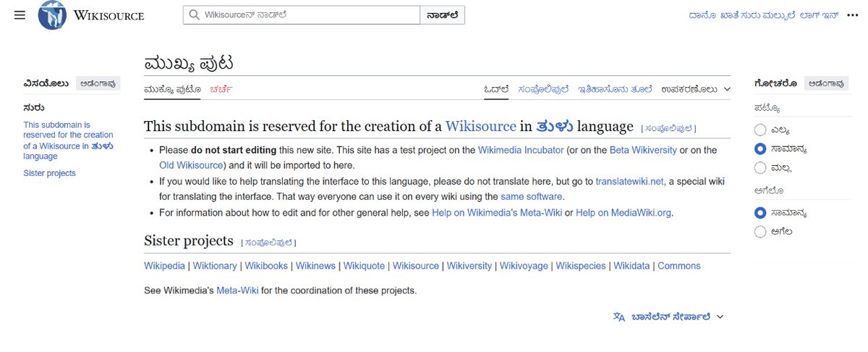Open the Wikibooks sister project link

(x=268, y=266)
